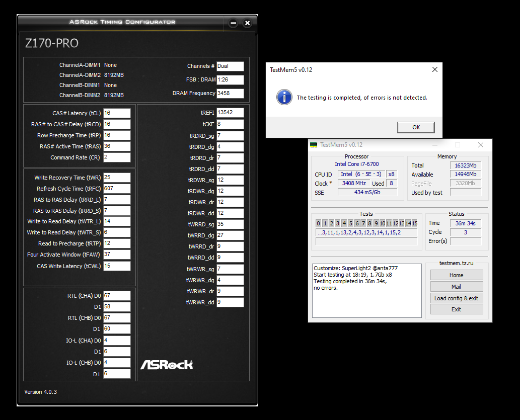Close the ASRock Timing Configurator window
The width and height of the screenshot is (520, 420).
tap(247, 23)
